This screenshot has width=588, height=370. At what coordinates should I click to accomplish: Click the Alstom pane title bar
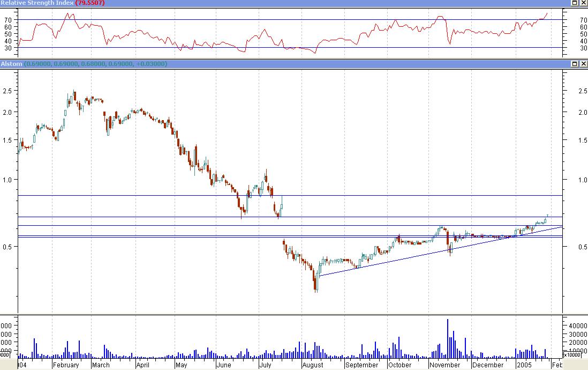(294, 64)
